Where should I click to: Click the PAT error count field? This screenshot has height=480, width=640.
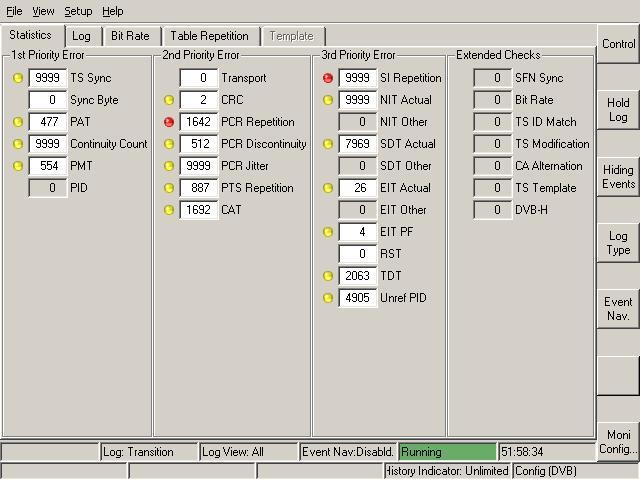tap(47, 122)
